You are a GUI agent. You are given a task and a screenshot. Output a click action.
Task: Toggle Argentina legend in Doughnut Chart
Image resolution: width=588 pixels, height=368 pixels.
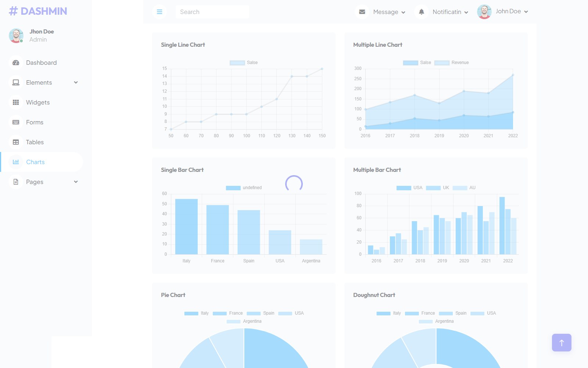(436, 321)
